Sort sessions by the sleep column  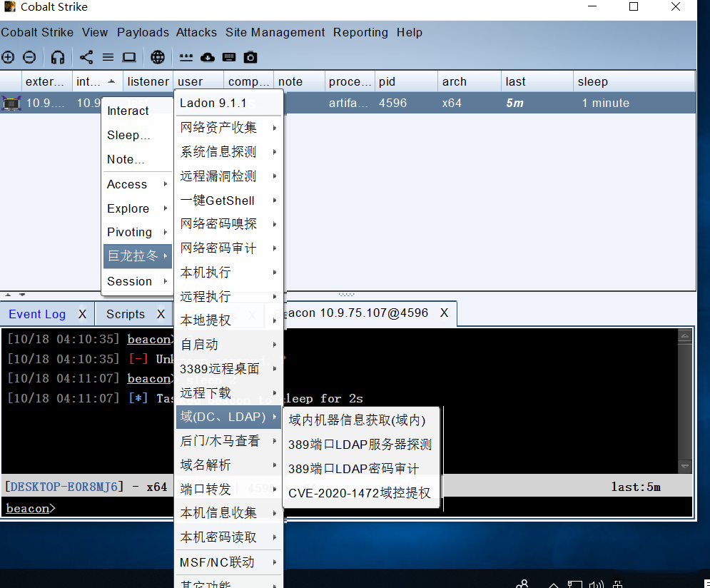coord(634,81)
